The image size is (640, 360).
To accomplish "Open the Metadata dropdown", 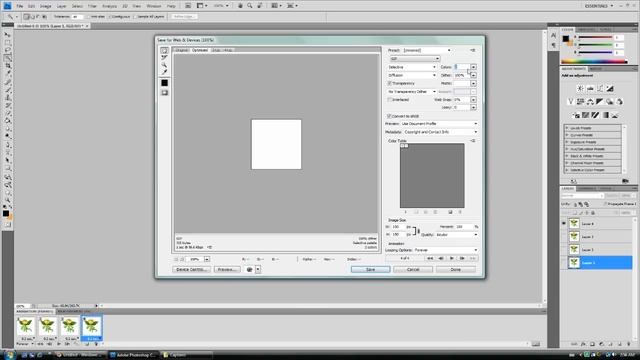I will pyautogui.click(x=440, y=132).
